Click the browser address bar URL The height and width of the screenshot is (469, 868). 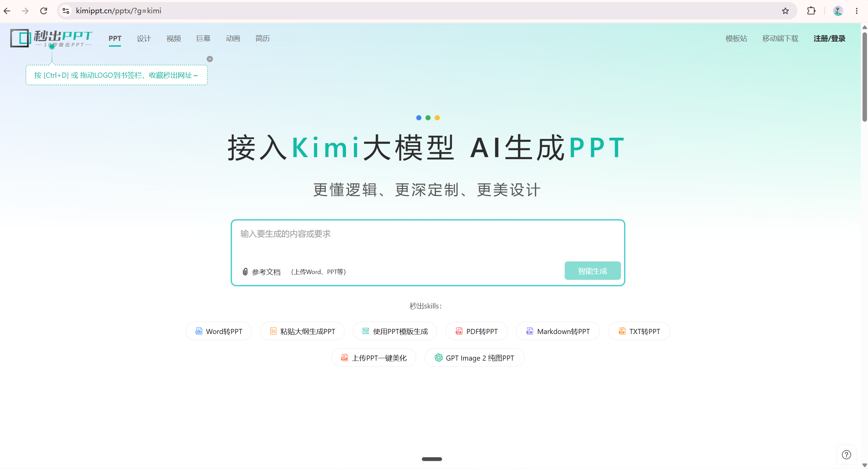(118, 11)
